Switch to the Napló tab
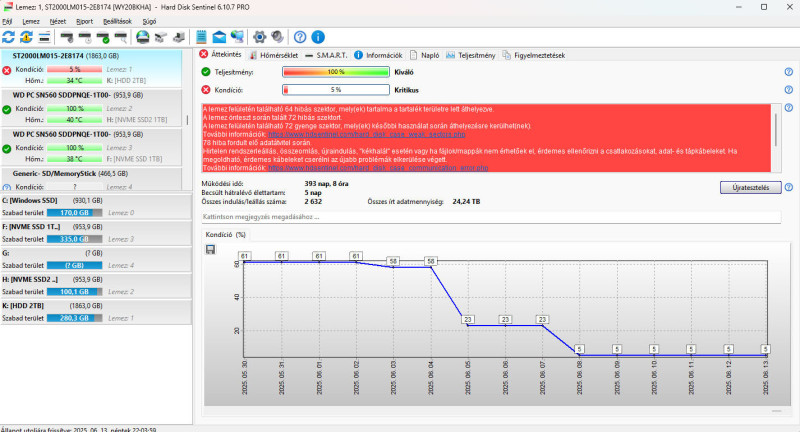800x432 pixels. (424, 55)
